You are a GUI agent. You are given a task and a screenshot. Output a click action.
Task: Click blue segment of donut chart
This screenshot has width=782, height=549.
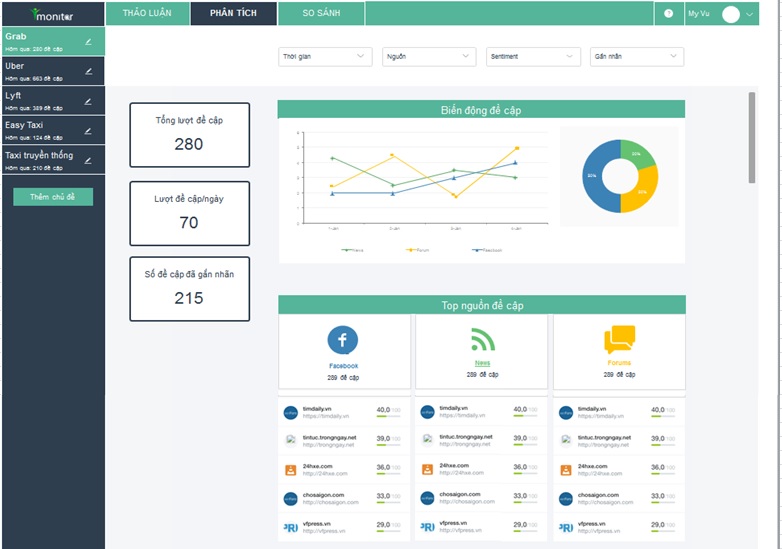pos(592,176)
